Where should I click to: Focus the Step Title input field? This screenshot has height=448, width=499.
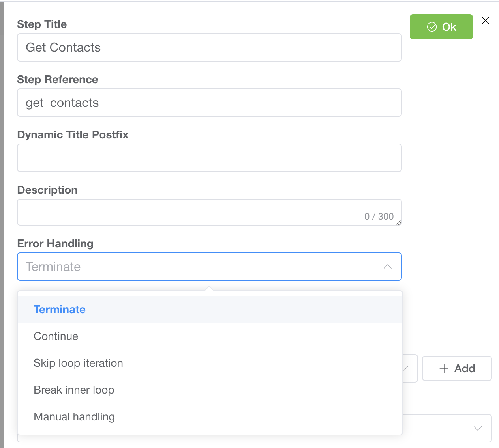click(209, 47)
